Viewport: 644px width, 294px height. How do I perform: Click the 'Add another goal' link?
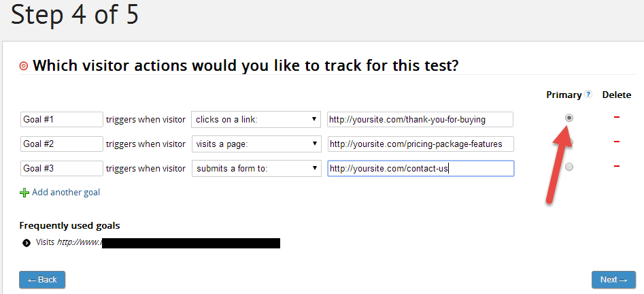[66, 193]
